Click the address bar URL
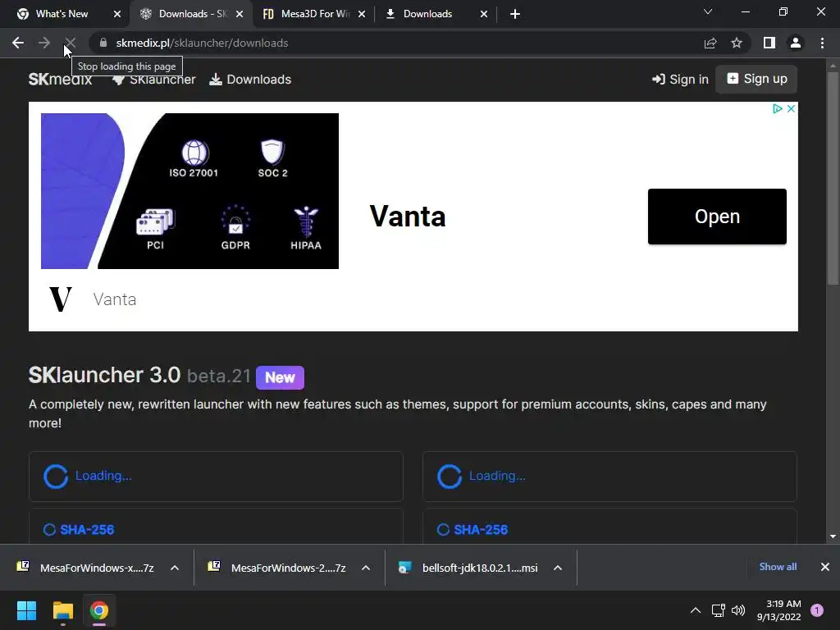Viewport: 840px width, 630px height. [x=202, y=43]
